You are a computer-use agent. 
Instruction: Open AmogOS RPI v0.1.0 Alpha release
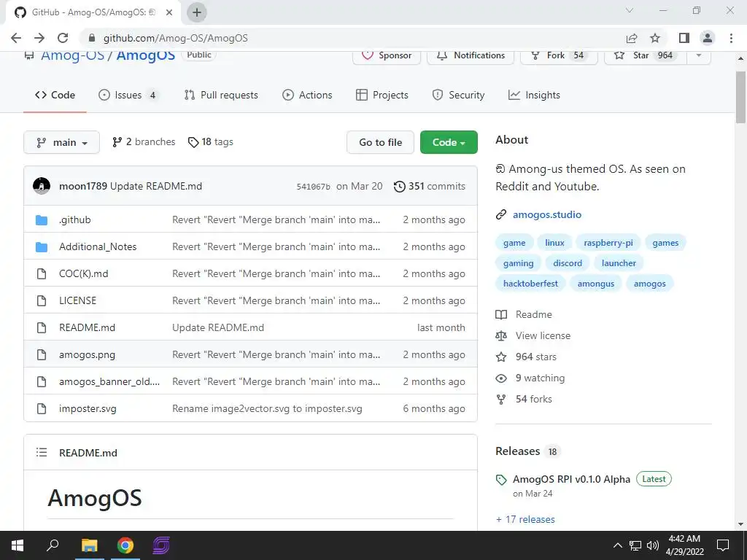tap(571, 479)
